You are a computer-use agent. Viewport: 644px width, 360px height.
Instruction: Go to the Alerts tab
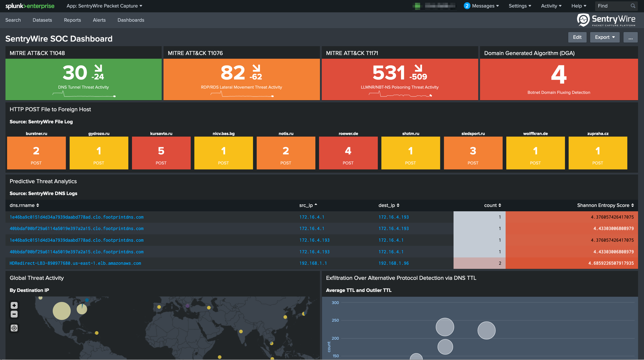click(x=99, y=20)
